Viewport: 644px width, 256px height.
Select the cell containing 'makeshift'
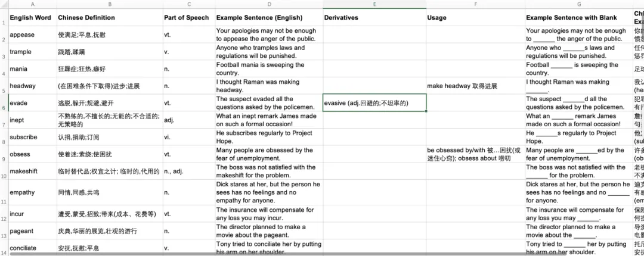pos(32,171)
